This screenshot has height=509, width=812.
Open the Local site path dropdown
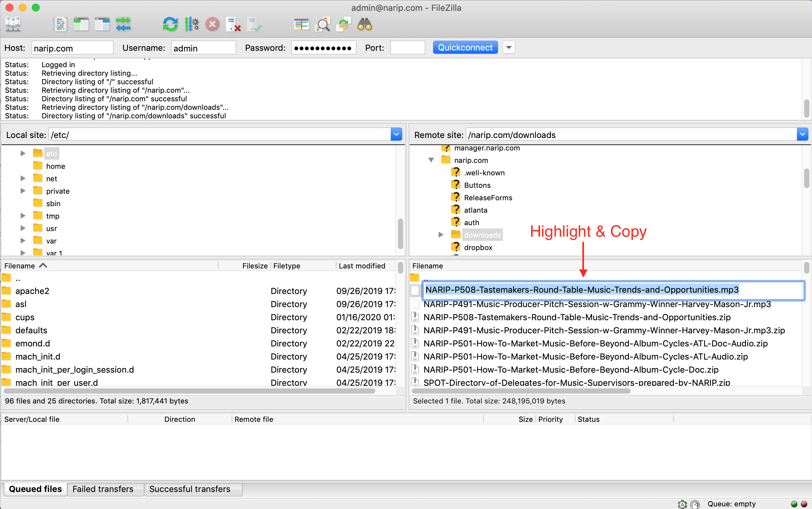(396, 135)
